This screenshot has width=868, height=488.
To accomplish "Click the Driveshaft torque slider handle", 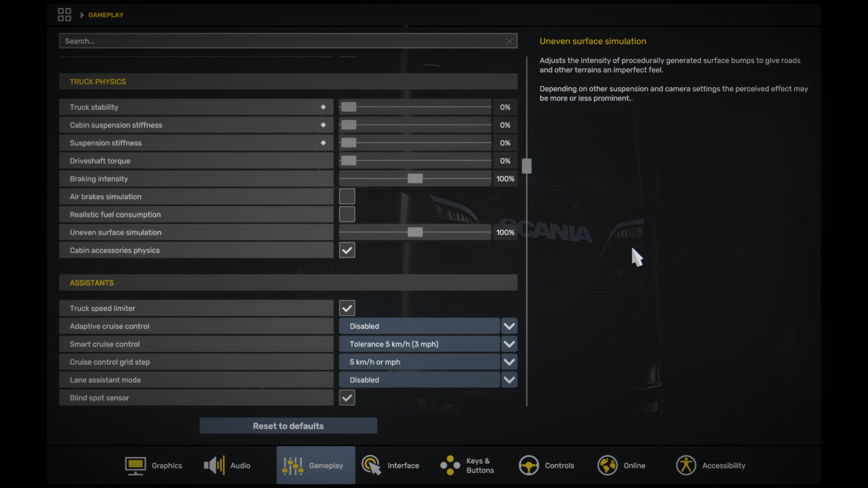I will pos(349,161).
